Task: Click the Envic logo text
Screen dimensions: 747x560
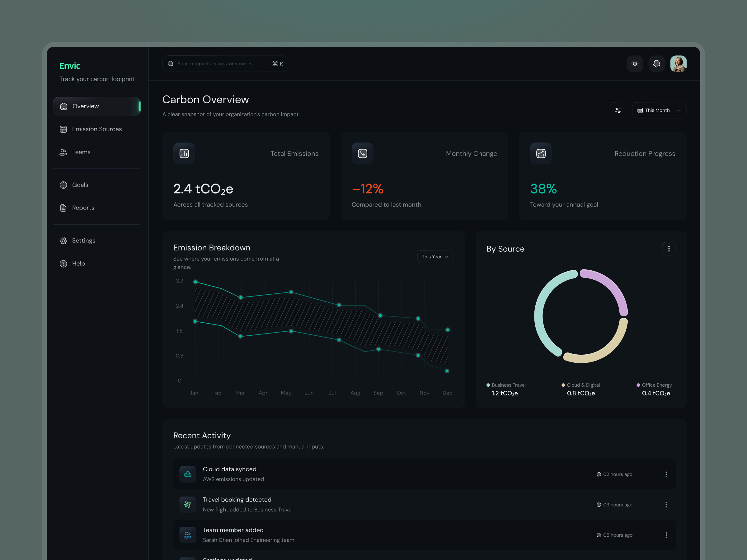Action: (x=70, y=65)
